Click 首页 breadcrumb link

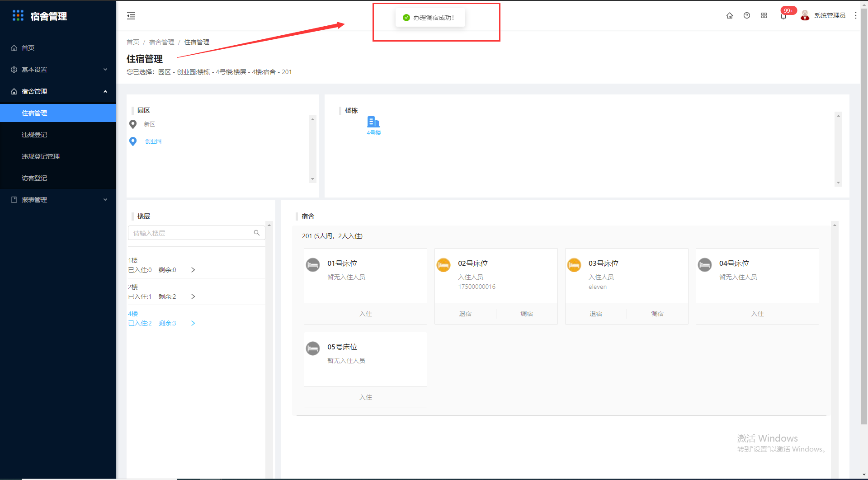click(x=133, y=42)
